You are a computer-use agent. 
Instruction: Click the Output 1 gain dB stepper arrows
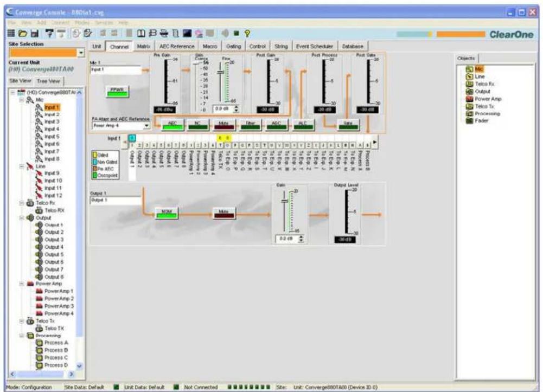point(301,239)
